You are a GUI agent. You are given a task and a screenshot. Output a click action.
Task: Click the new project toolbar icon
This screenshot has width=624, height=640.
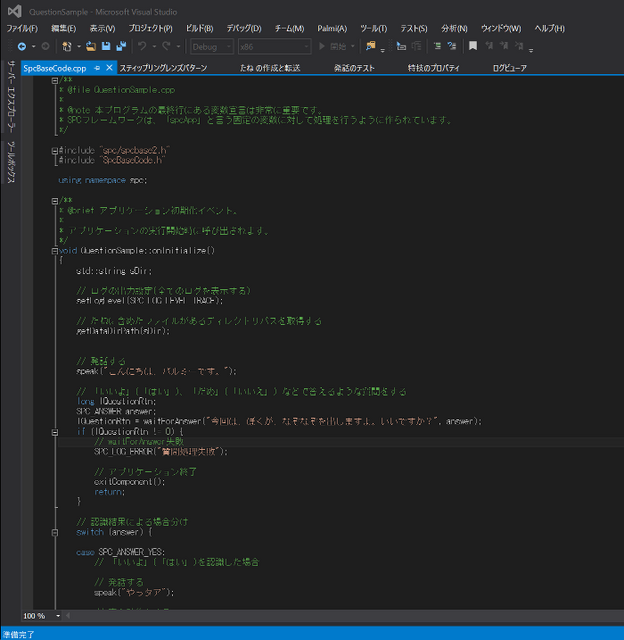[x=68, y=47]
